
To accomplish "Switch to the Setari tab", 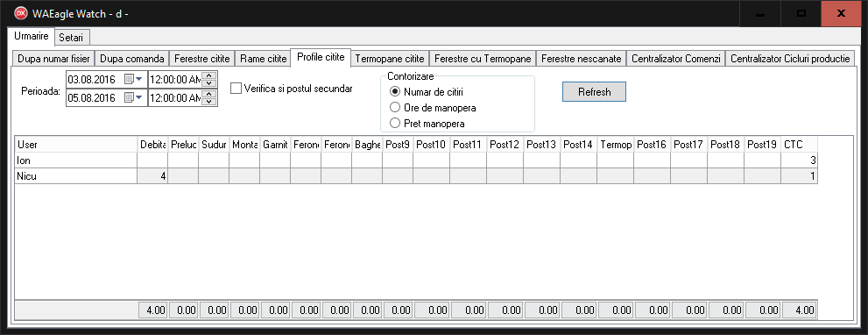I will click(73, 38).
